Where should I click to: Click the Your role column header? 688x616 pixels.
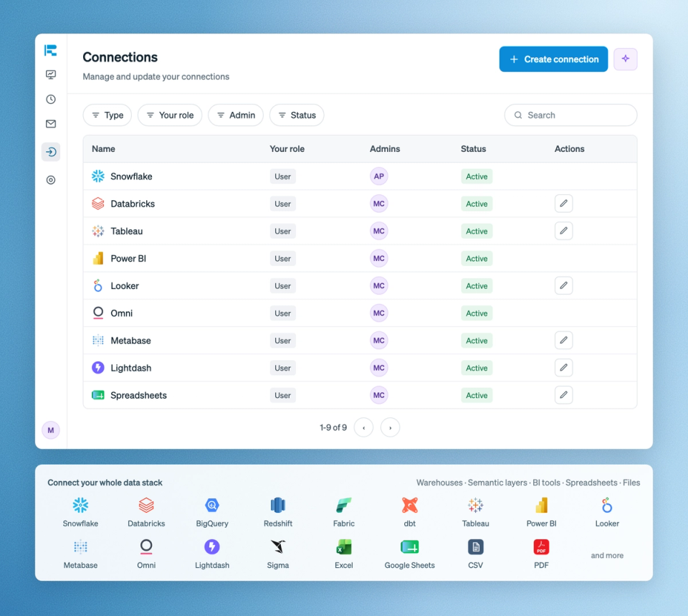(x=287, y=149)
